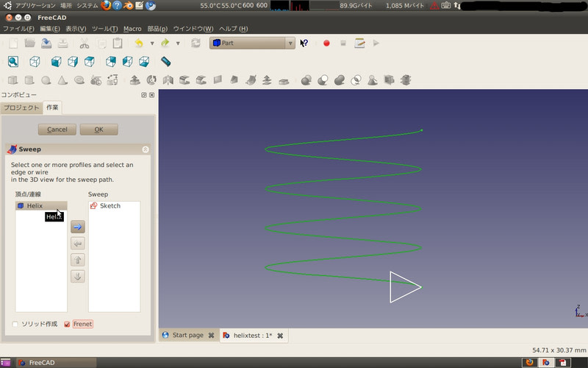Image resolution: width=588 pixels, height=368 pixels.
Task: Collapse the Sweep task panel
Action: coord(146,149)
